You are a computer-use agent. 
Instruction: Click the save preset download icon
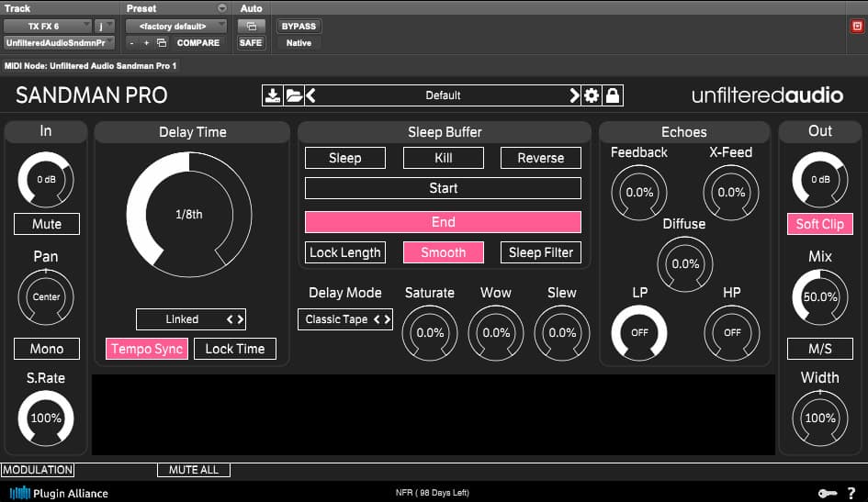pos(273,95)
